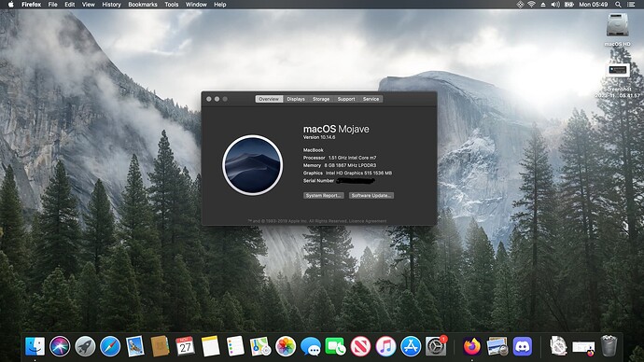Open Mail stamp icon in Dock
The width and height of the screenshot is (644, 362).
pos(135,346)
